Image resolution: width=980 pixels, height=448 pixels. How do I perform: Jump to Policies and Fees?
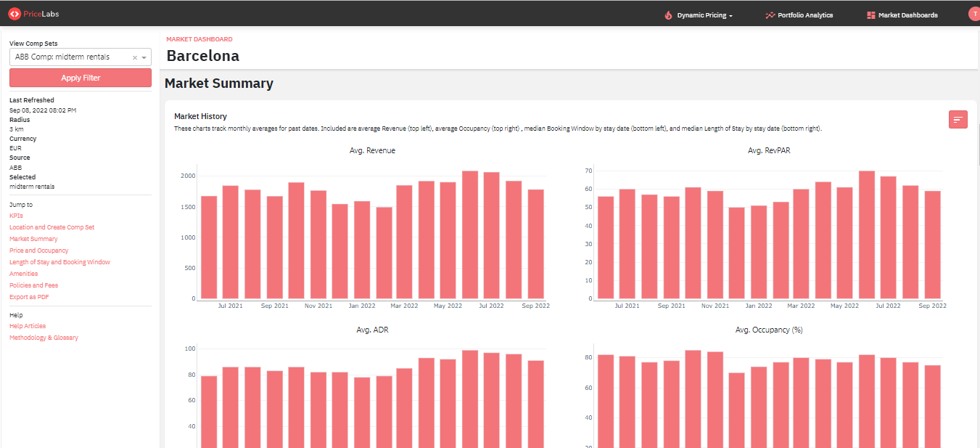pos(33,285)
